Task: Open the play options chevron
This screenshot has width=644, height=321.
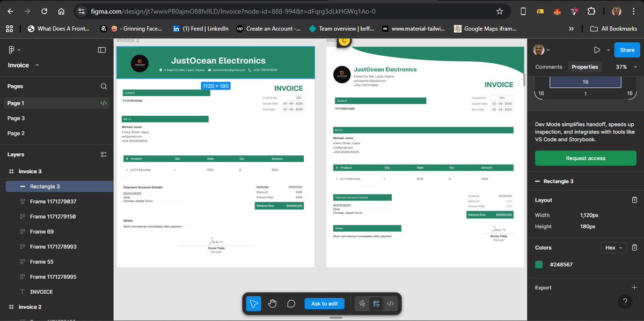Action: (608, 50)
